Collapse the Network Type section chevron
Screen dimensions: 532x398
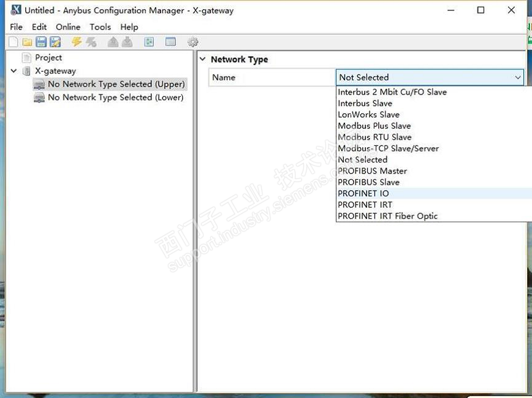click(x=202, y=59)
